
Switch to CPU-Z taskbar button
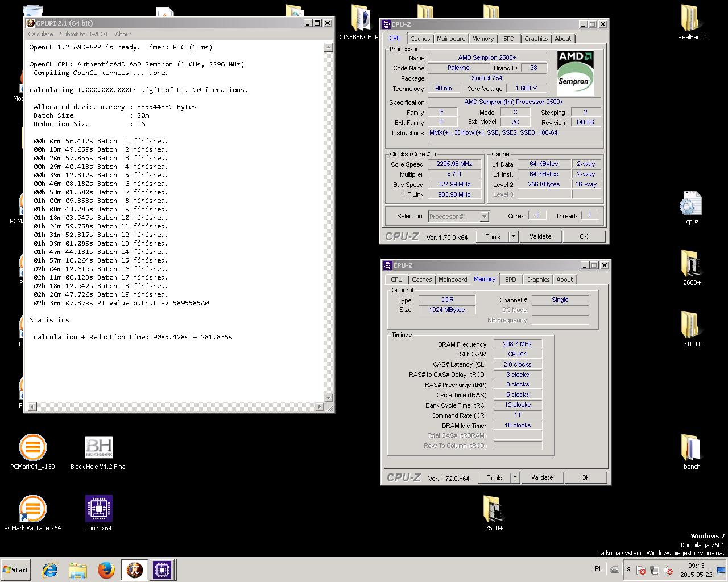163,570
